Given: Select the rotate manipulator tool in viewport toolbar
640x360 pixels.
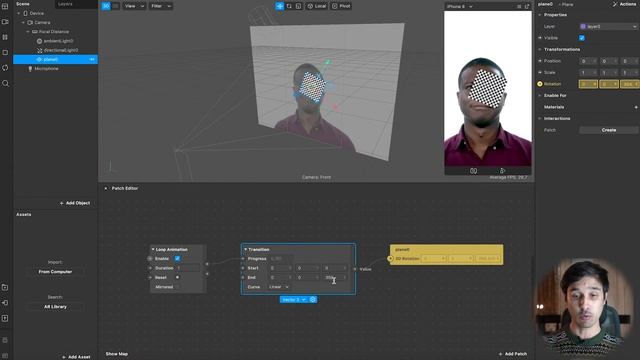Looking at the screenshot, I should (289, 6).
